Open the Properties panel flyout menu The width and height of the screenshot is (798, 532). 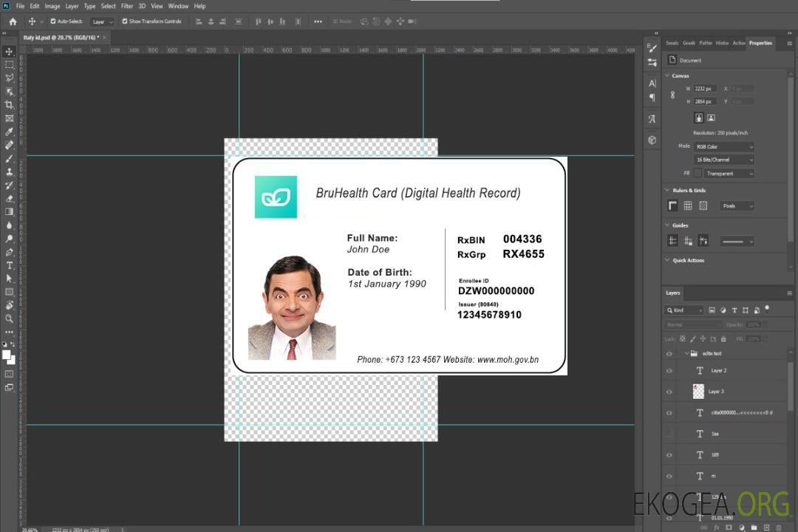pos(789,44)
